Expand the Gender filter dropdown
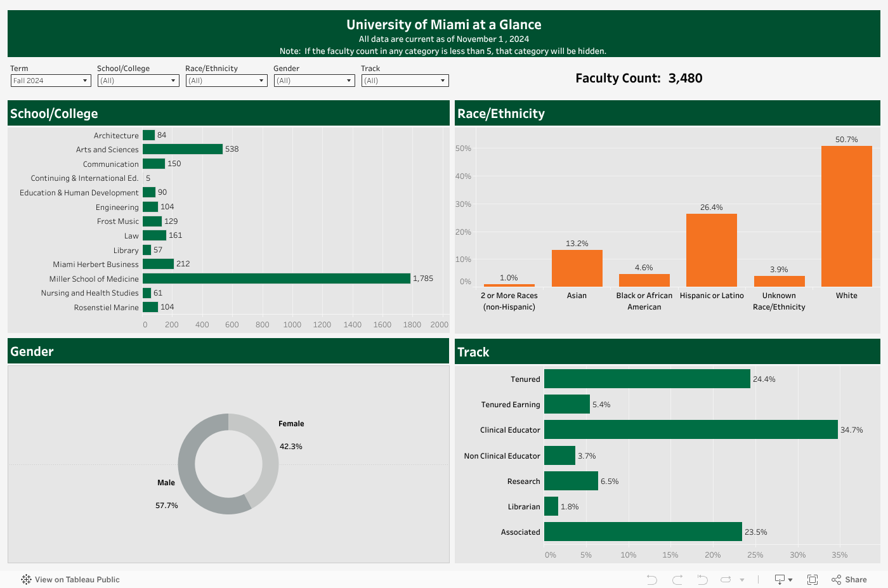The image size is (888, 588). coord(314,81)
